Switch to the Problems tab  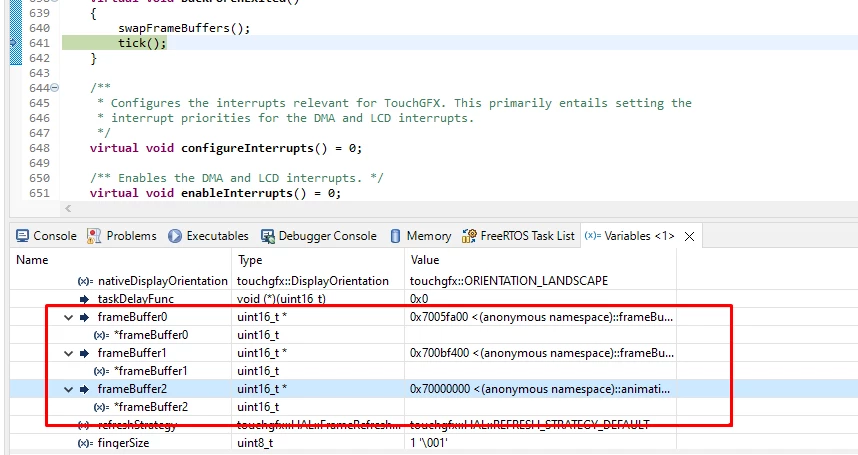pyautogui.click(x=121, y=236)
